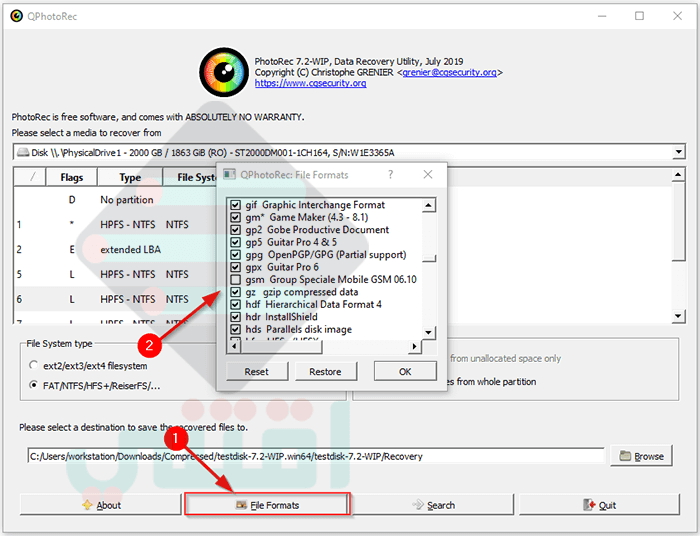Select partition 2 extended LBA row

coord(115,249)
